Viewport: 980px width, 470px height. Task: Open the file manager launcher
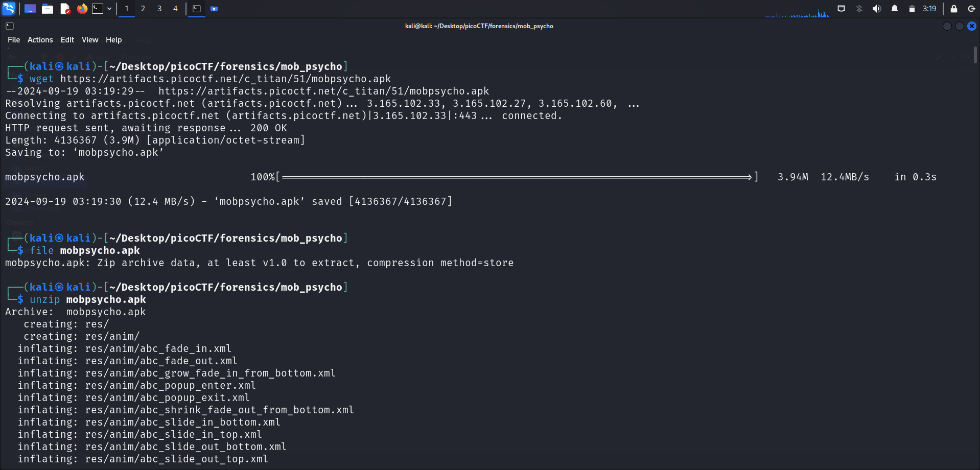point(48,9)
